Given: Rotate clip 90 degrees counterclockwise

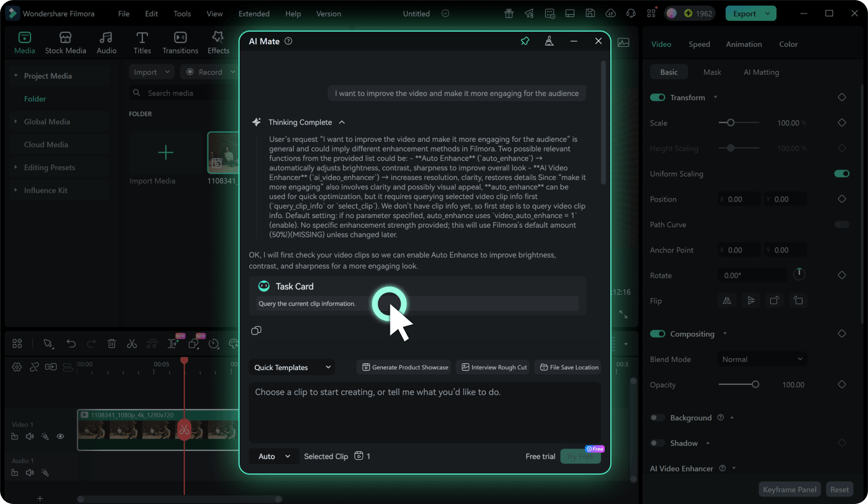Looking at the screenshot, I should tap(798, 301).
